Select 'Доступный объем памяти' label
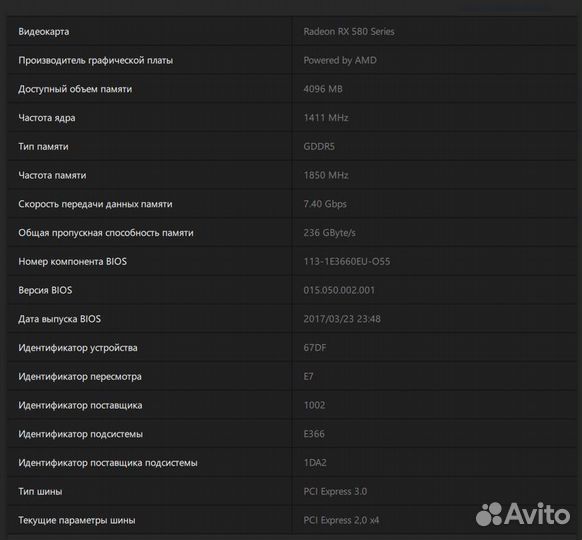582x540 pixels. (x=75, y=89)
